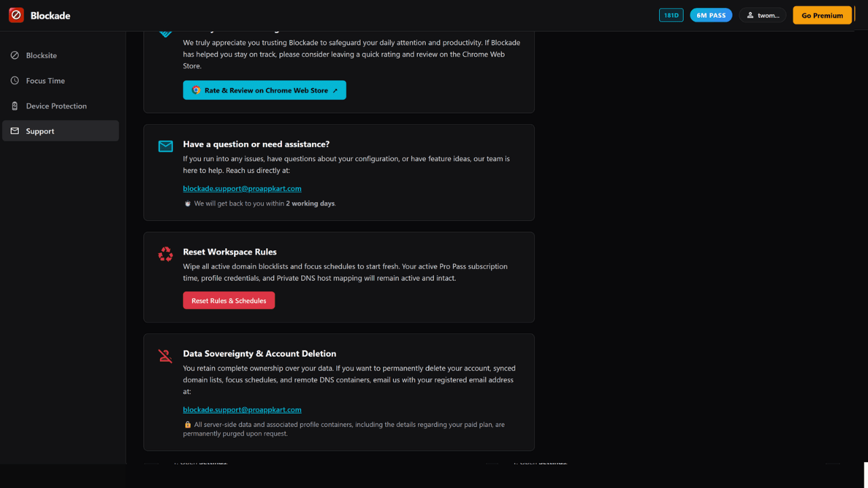868x488 pixels.
Task: Open the Device Protection sidebar section
Action: pyautogui.click(x=60, y=106)
